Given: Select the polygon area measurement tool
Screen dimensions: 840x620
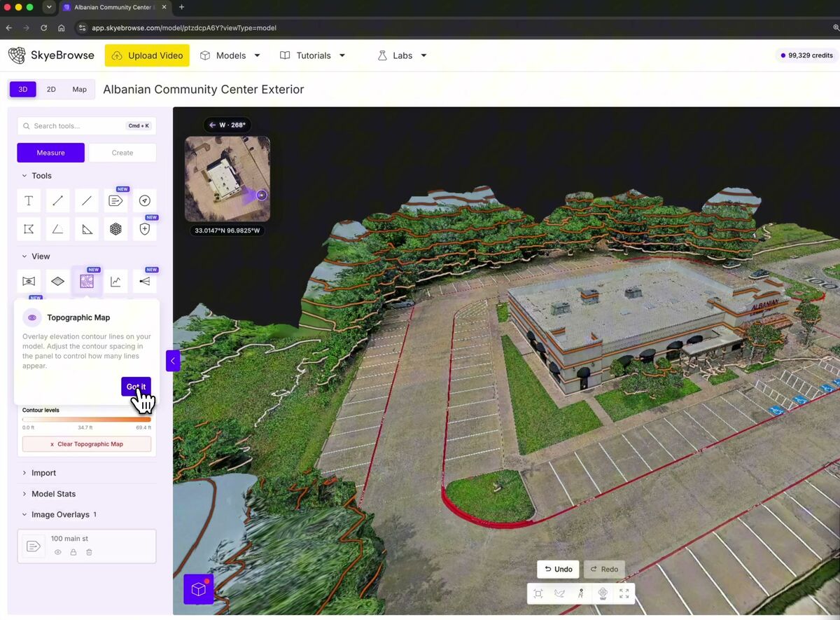Looking at the screenshot, I should click(x=29, y=229).
